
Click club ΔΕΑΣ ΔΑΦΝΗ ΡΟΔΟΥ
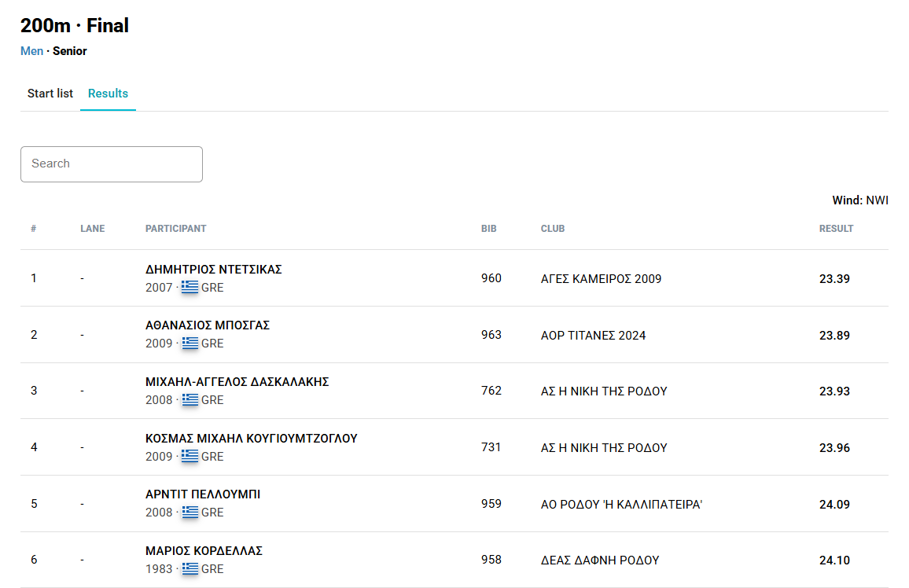tap(599, 560)
